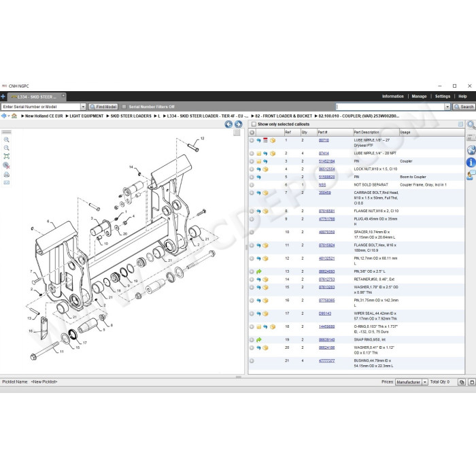476x476 pixels.
Task: Email the diagram with the envelope icon
Action: click(x=6, y=182)
